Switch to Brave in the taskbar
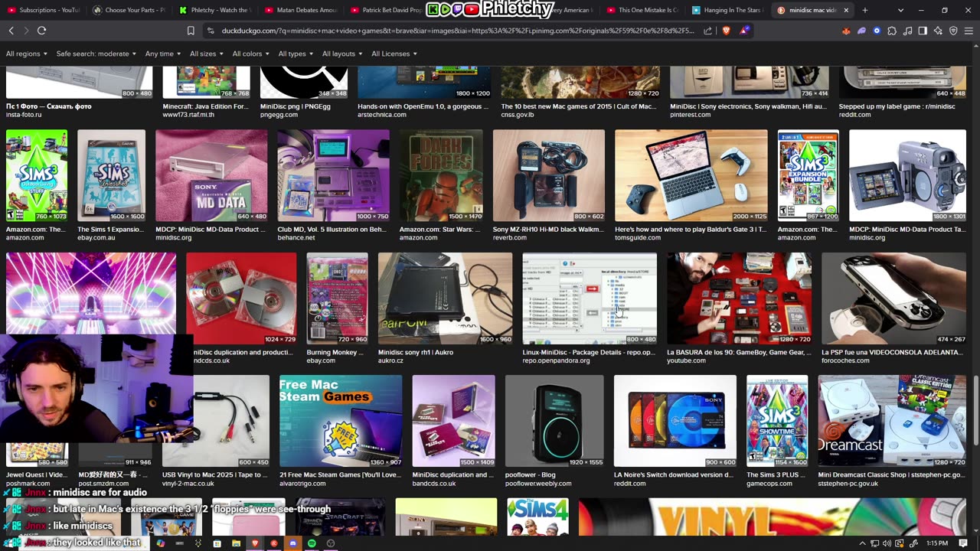This screenshot has height=551, width=980. 255,543
